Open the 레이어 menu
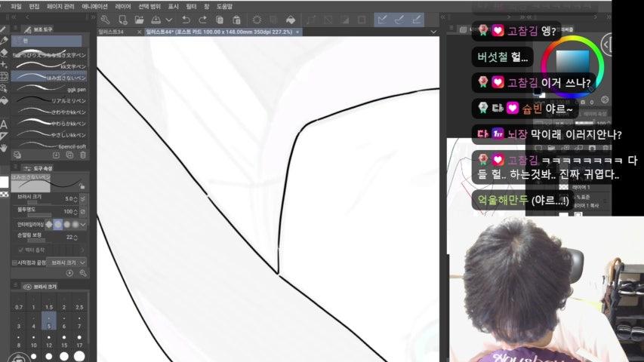 [x=123, y=7]
